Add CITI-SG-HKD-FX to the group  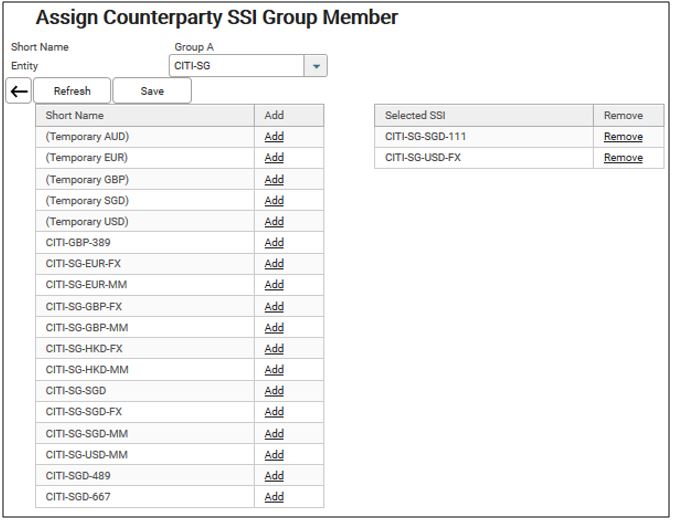tap(274, 349)
